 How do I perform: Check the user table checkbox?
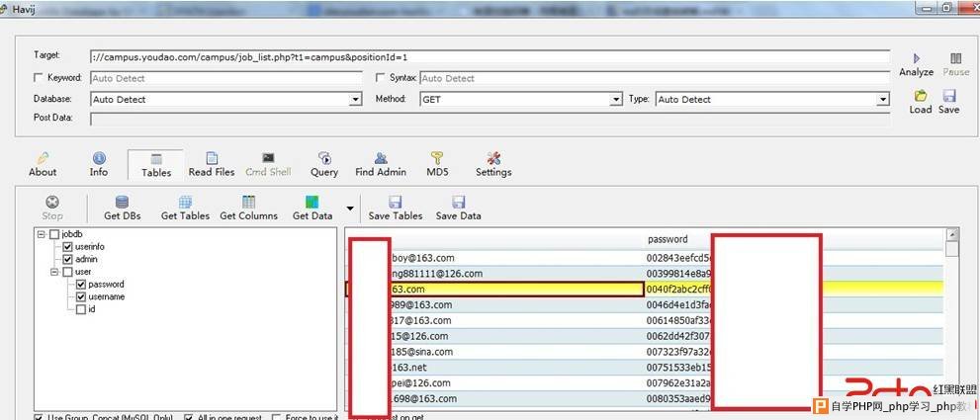(x=67, y=272)
